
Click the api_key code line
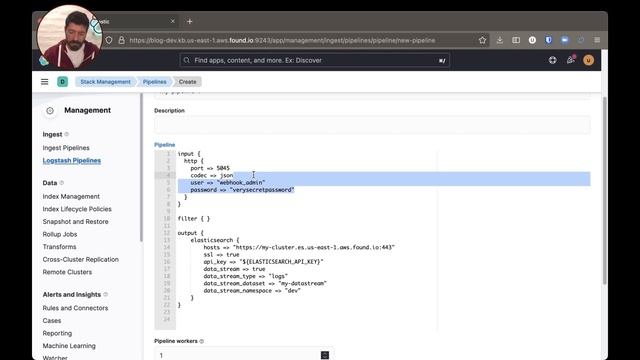(x=263, y=262)
